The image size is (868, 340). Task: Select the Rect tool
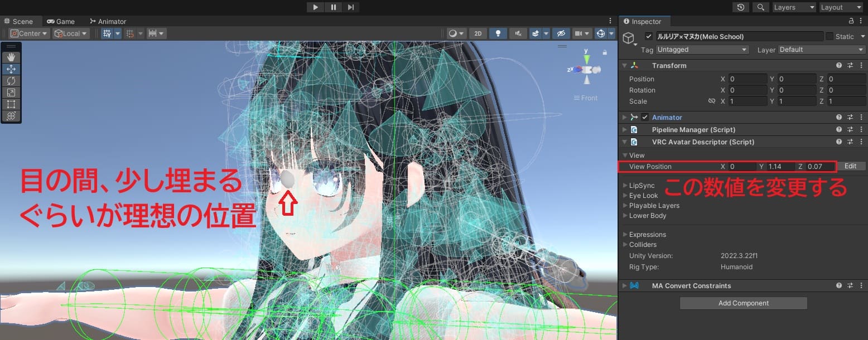[11, 104]
